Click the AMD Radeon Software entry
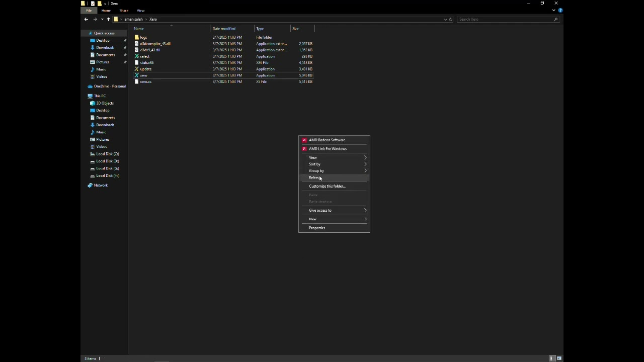Viewport: 644px width, 362px height. click(327, 140)
